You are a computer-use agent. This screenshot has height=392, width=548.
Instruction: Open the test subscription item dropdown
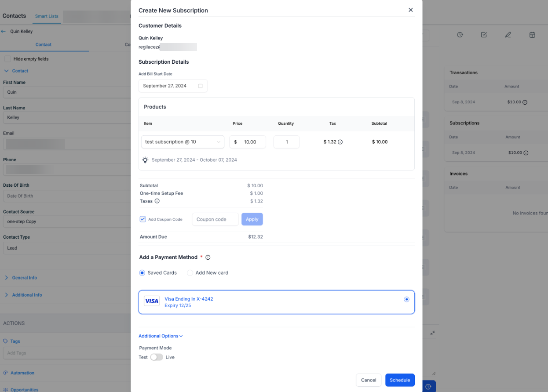tap(183, 142)
